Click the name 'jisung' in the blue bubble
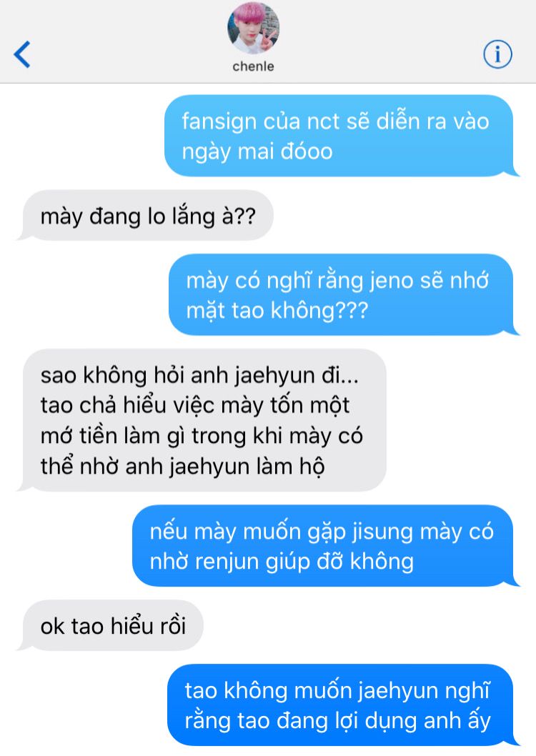 383,532
